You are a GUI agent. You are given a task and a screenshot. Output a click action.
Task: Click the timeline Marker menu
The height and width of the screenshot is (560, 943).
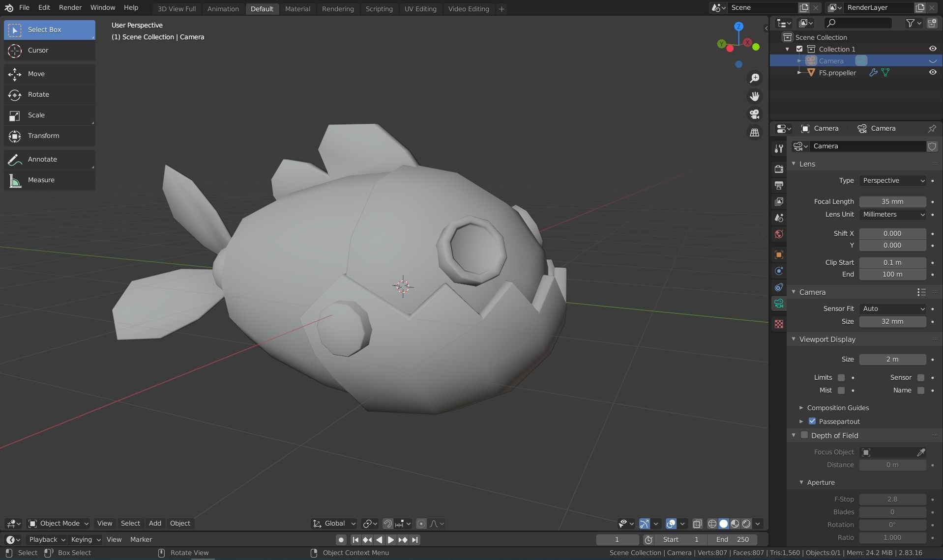point(141,540)
